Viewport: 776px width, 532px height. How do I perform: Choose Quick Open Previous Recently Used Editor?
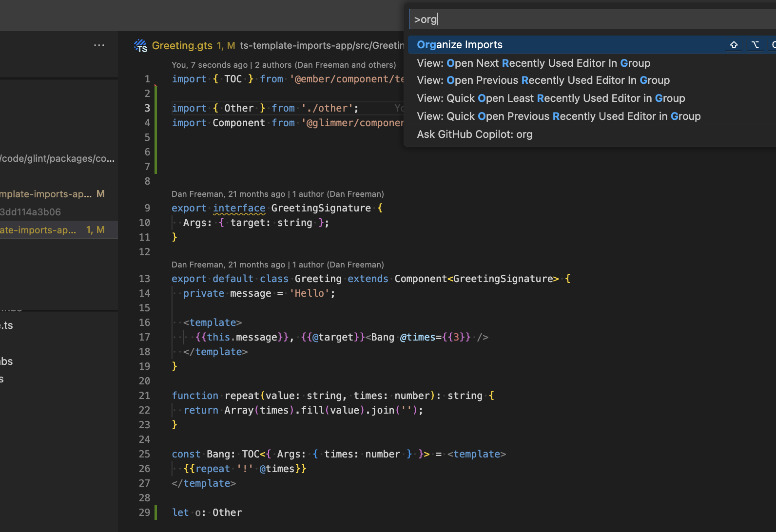[559, 116]
